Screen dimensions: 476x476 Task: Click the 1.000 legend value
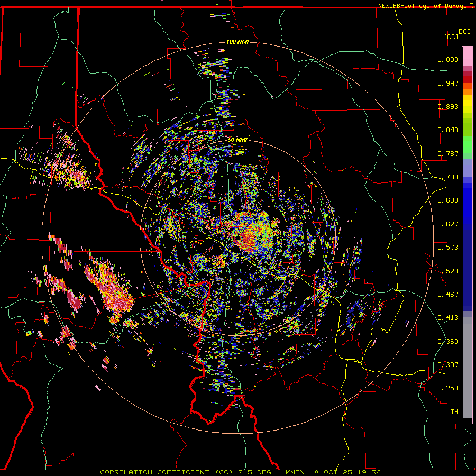[448, 59]
